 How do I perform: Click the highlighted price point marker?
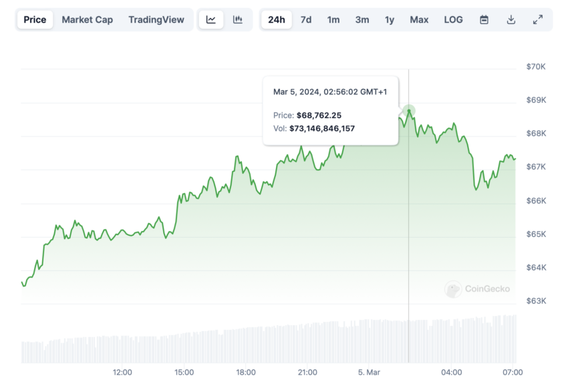tap(409, 111)
